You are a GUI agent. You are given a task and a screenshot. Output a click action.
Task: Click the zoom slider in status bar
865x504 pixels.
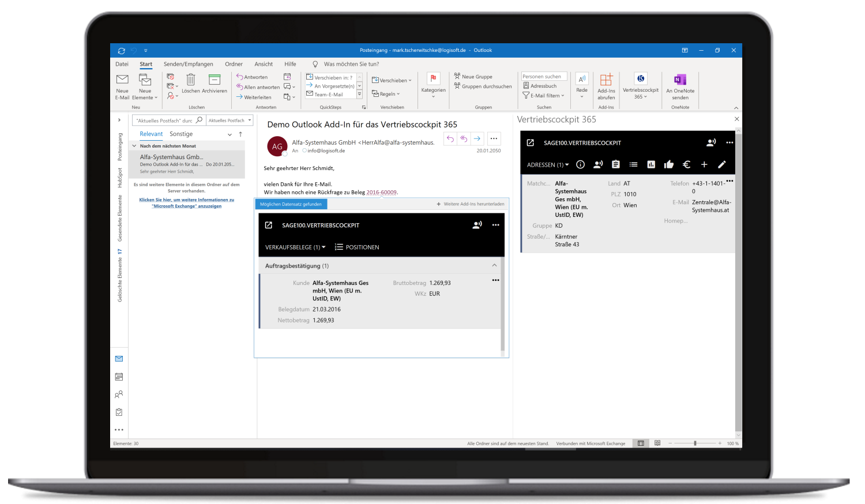point(695,443)
